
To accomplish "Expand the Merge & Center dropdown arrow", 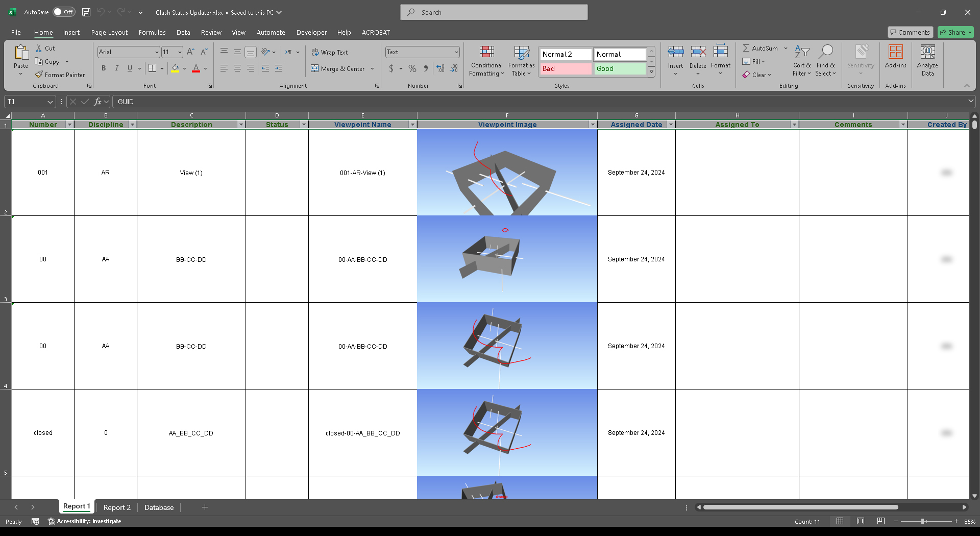I will pos(373,68).
